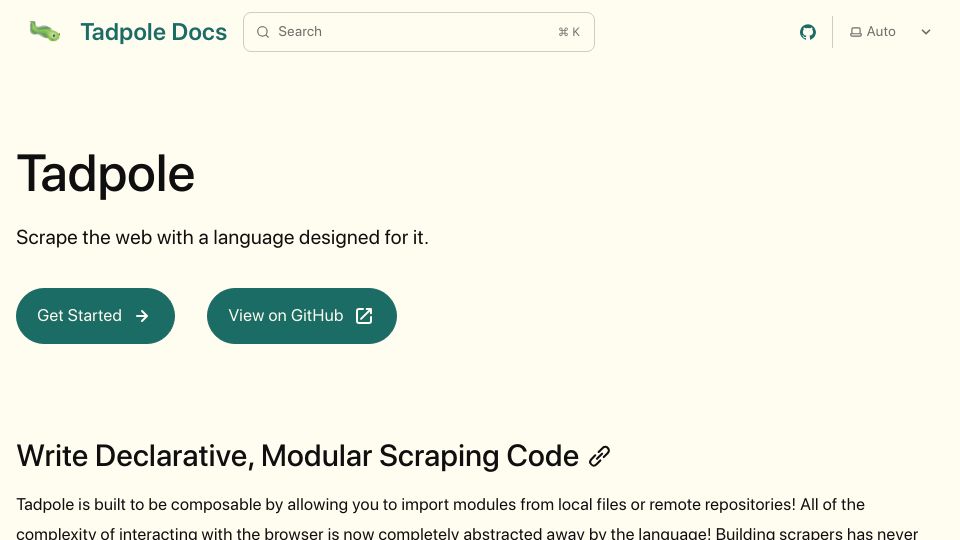960x540 pixels.
Task: Click the paragraph starting 'Tadpole is built to be composable'
Action: 467,518
